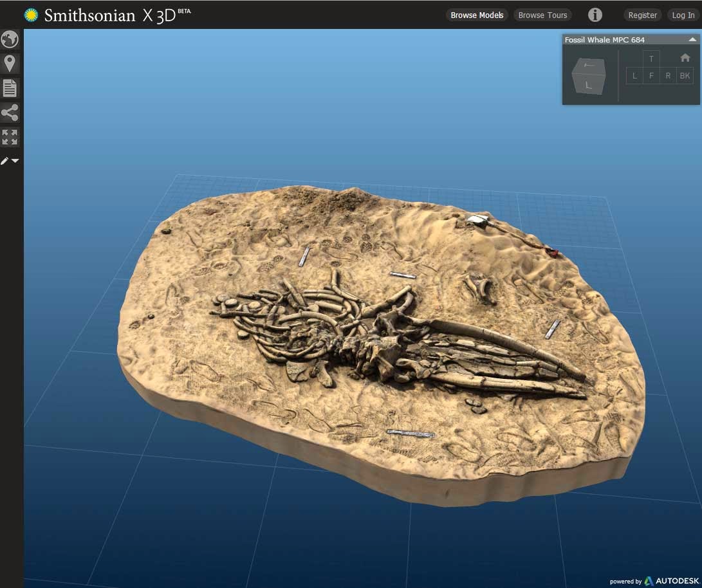
Task: Open the document info icon
Action: click(10, 87)
